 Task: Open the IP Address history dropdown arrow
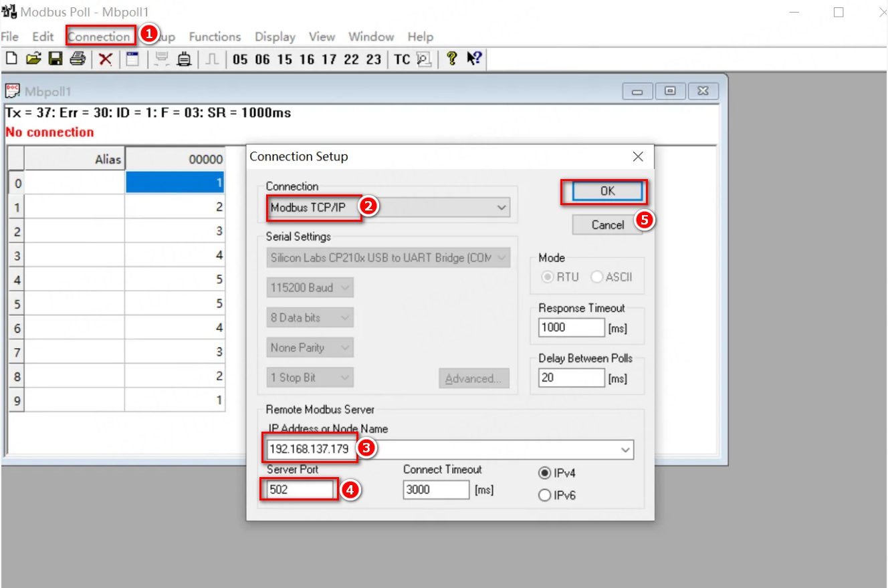pos(625,450)
